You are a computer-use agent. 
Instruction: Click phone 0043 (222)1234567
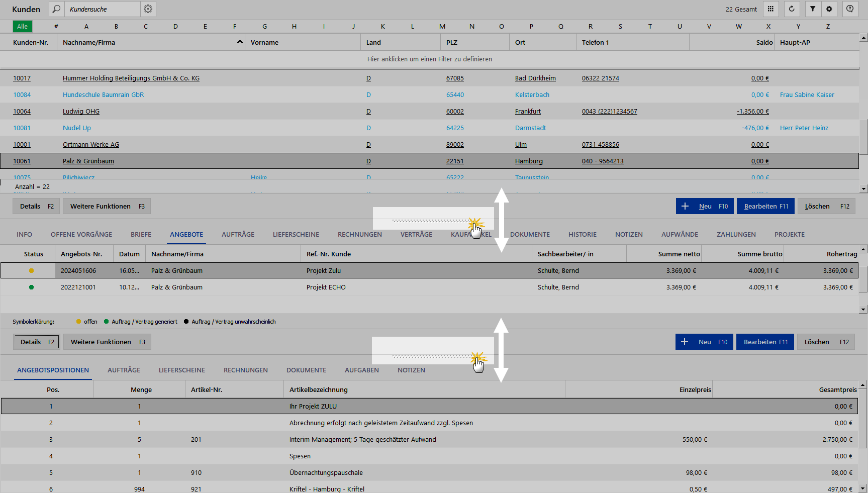tap(609, 112)
